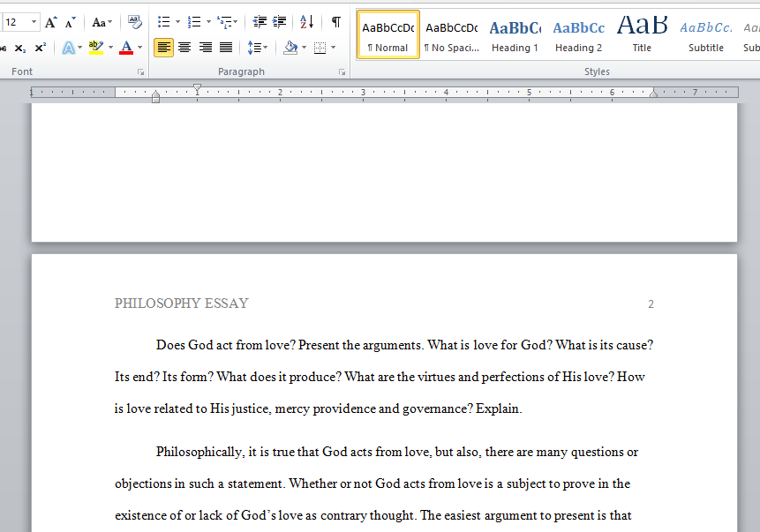Click the first line indent marker on ruler
This screenshot has height=532, width=760.
[x=197, y=88]
